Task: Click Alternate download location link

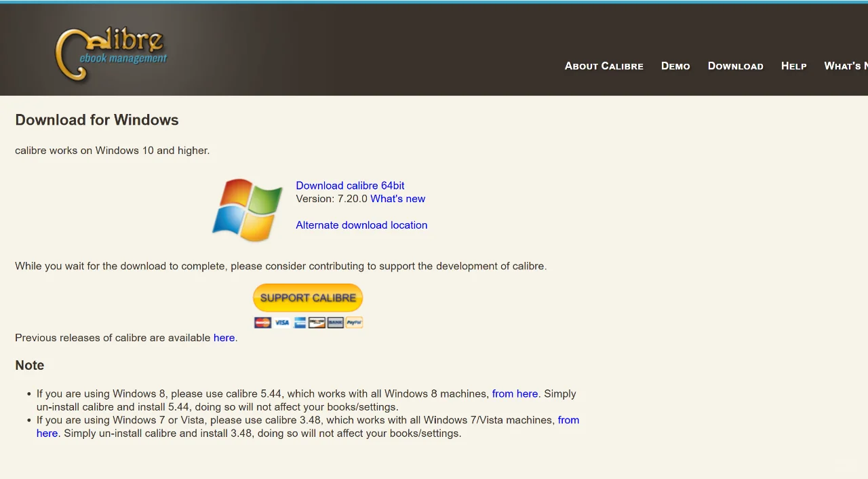Action: click(361, 225)
